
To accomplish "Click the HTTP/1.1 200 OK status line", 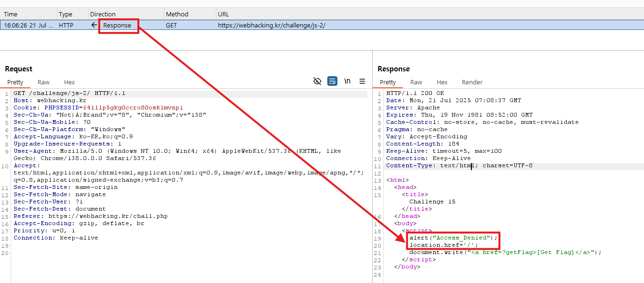I will click(x=415, y=94).
